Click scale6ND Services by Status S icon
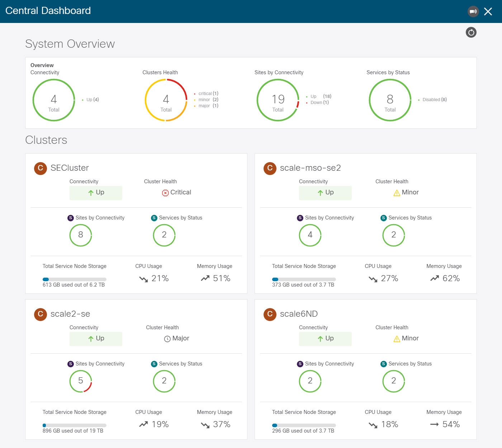 click(x=384, y=364)
